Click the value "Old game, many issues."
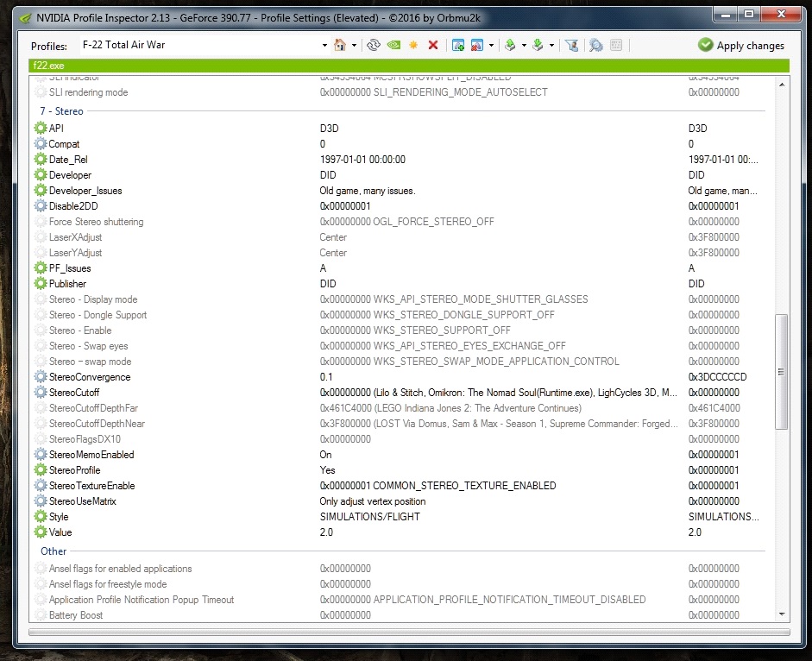Viewport: 812px width, 661px height. [368, 191]
